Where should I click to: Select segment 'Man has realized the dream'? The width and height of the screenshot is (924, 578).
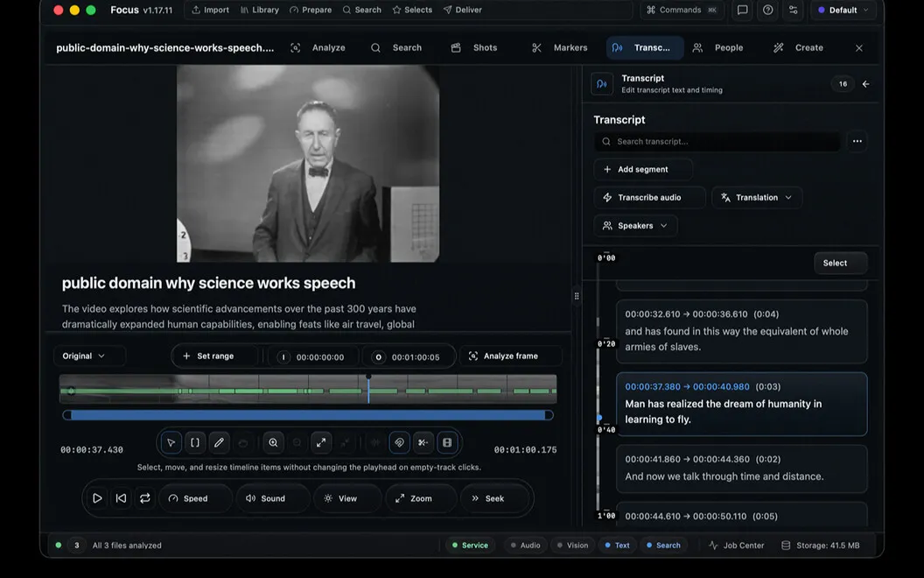[x=741, y=404]
